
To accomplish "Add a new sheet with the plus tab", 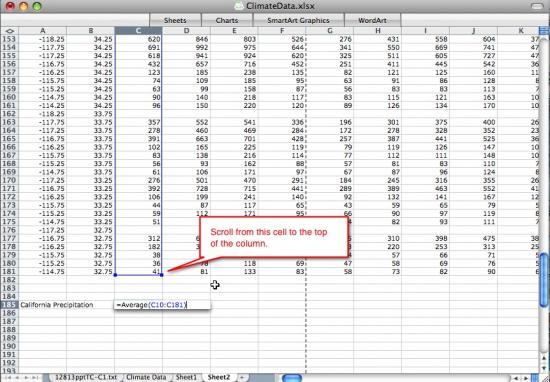I will tap(242, 377).
